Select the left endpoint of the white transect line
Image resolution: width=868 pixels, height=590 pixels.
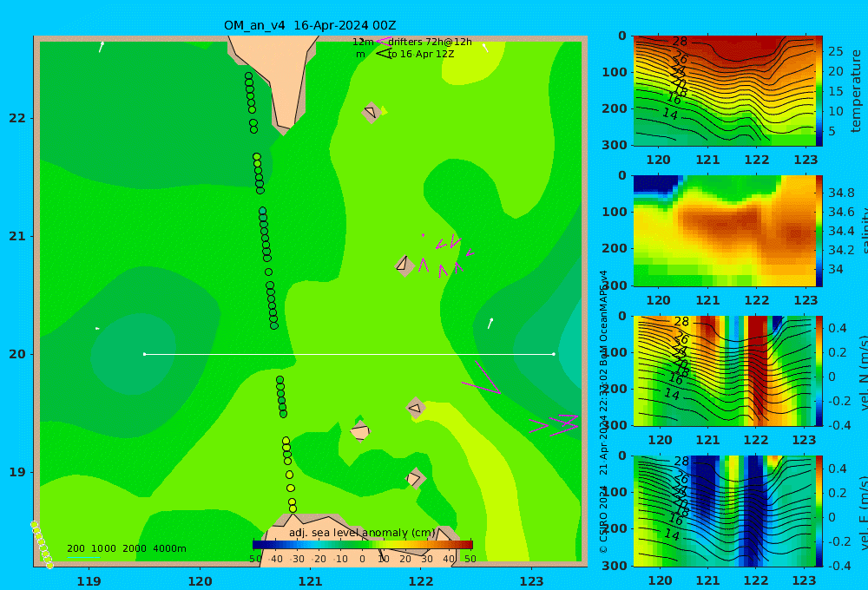click(x=144, y=354)
